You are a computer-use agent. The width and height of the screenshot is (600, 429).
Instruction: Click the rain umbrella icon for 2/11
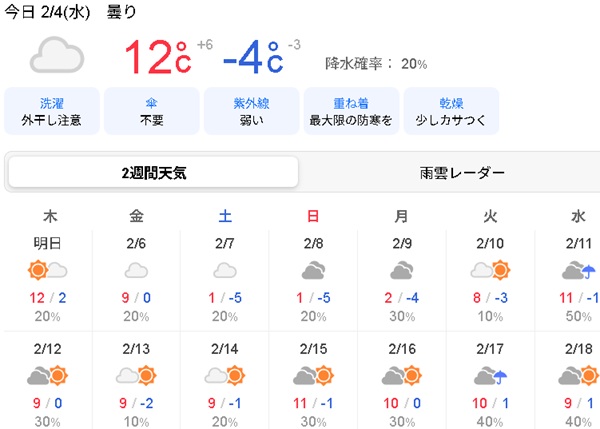[579, 270]
